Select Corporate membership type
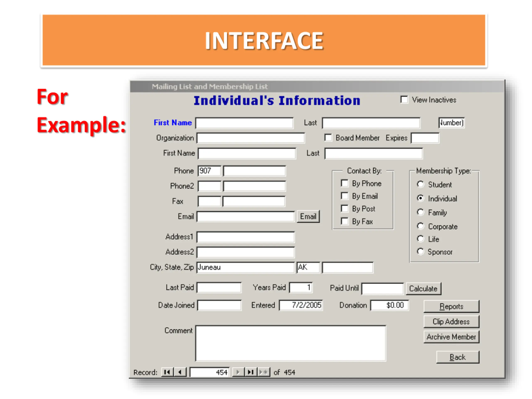 point(420,226)
